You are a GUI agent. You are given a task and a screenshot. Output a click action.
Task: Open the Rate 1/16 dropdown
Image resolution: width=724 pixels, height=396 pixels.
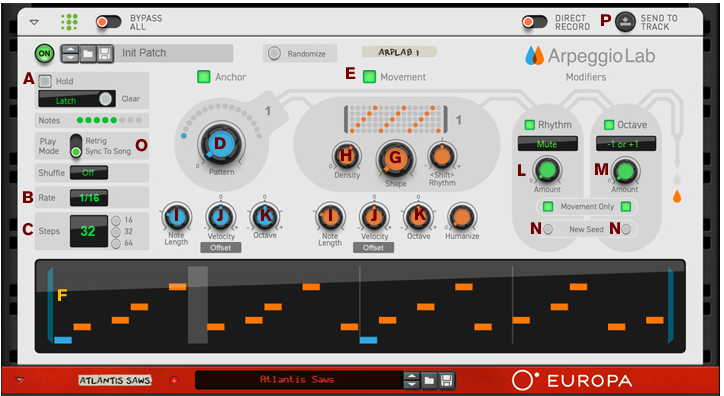89,198
